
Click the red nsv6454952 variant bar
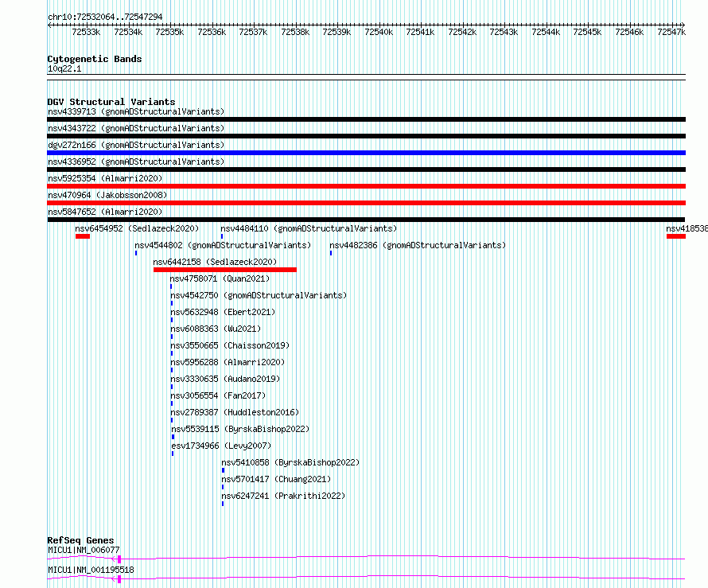click(x=83, y=236)
